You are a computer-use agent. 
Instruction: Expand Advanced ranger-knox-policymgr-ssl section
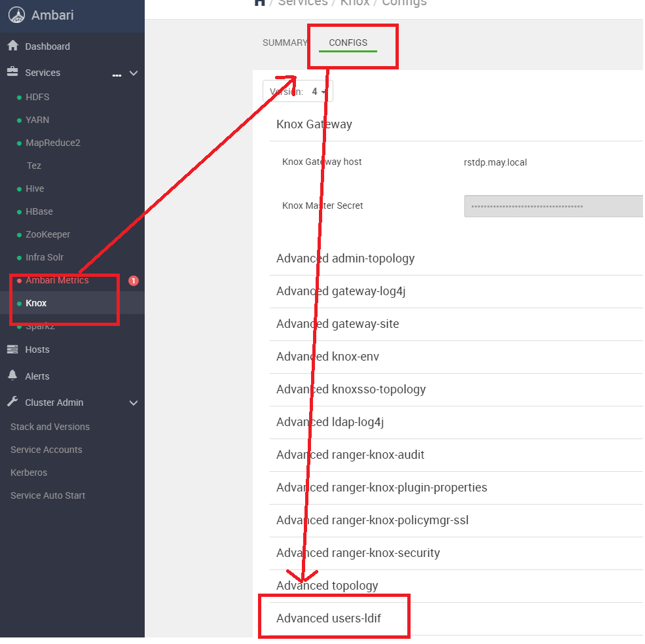[x=373, y=520]
